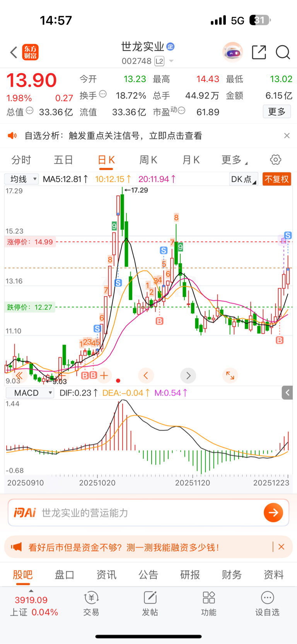Open chart settings gear icon
This screenshot has height=644, width=297.
click(275, 160)
